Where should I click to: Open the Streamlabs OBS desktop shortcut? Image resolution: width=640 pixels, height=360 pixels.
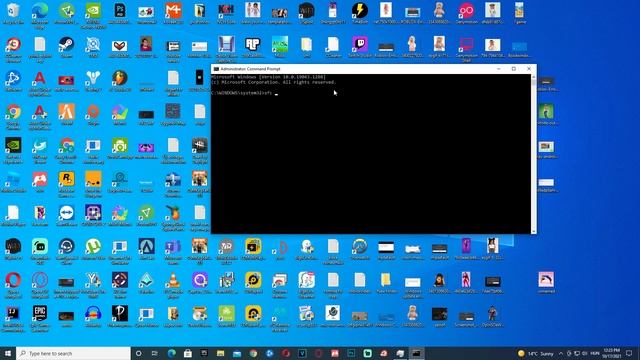coord(40,251)
